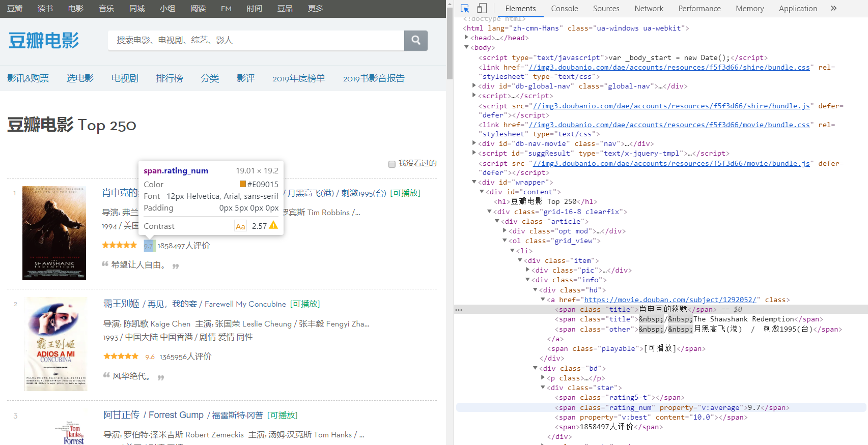
Task: Click the Shawshank Redemption poster thumbnail
Action: tap(54, 233)
